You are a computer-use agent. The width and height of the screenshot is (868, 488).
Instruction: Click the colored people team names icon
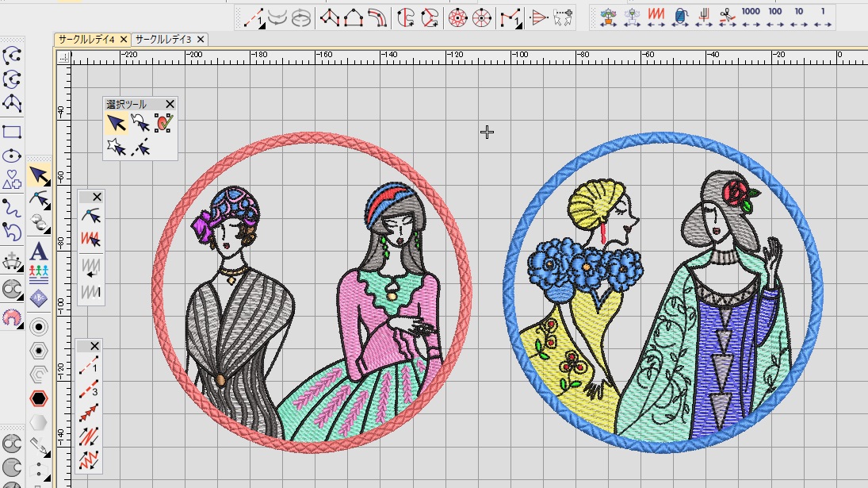pos(39,275)
